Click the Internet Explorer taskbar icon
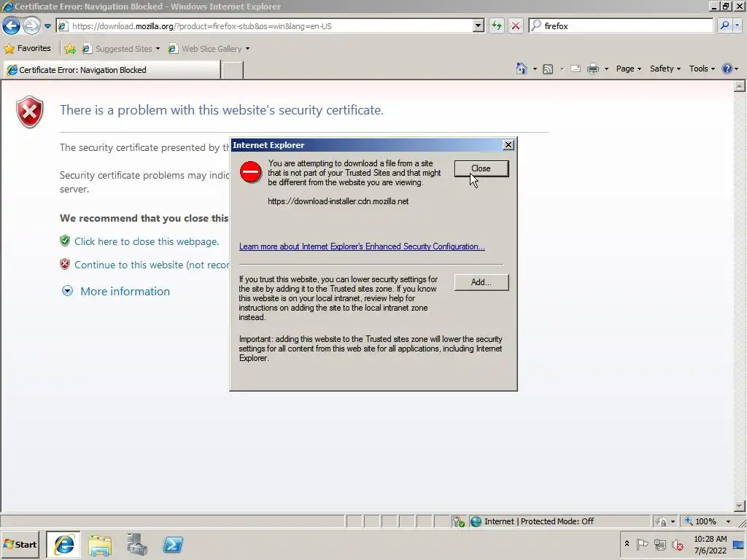747x560 pixels. tap(64, 545)
